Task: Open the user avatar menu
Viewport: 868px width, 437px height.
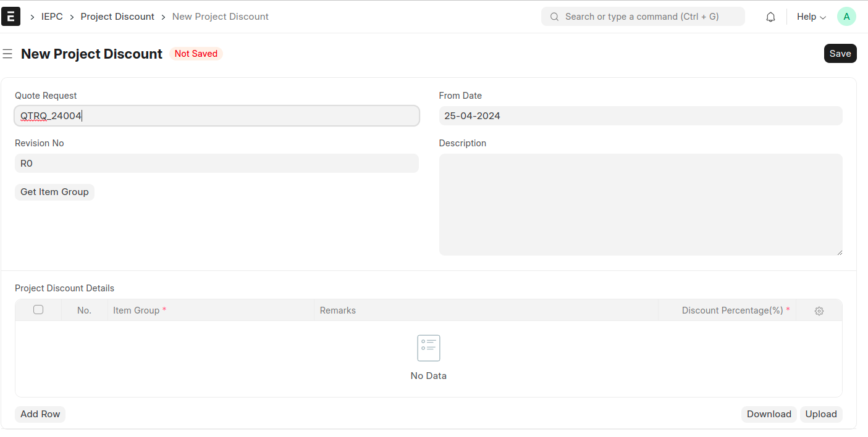Action: [846, 16]
